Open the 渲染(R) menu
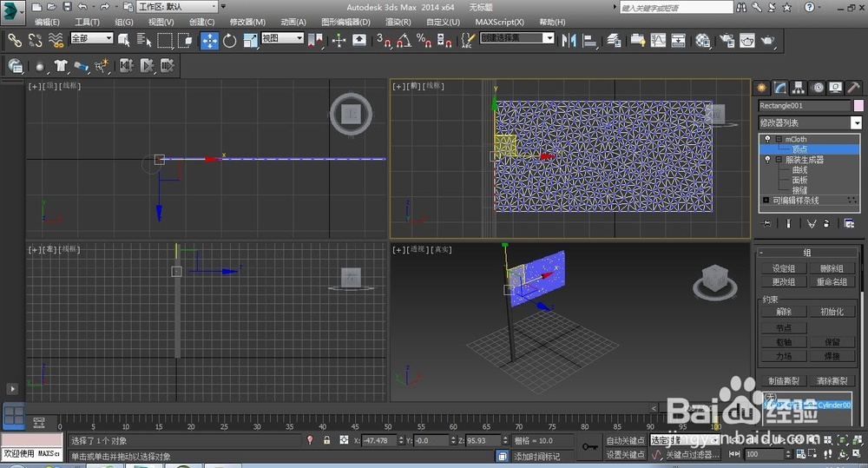868x468 pixels. point(398,22)
